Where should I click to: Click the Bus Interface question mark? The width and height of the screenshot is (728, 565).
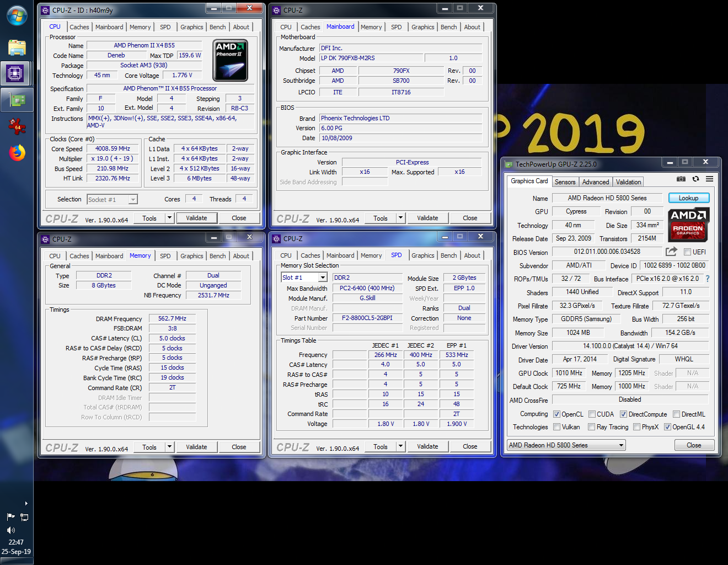point(708,279)
